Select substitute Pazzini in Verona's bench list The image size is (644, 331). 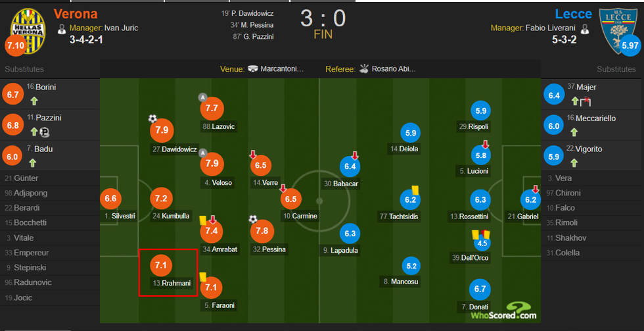pyautogui.click(x=49, y=118)
